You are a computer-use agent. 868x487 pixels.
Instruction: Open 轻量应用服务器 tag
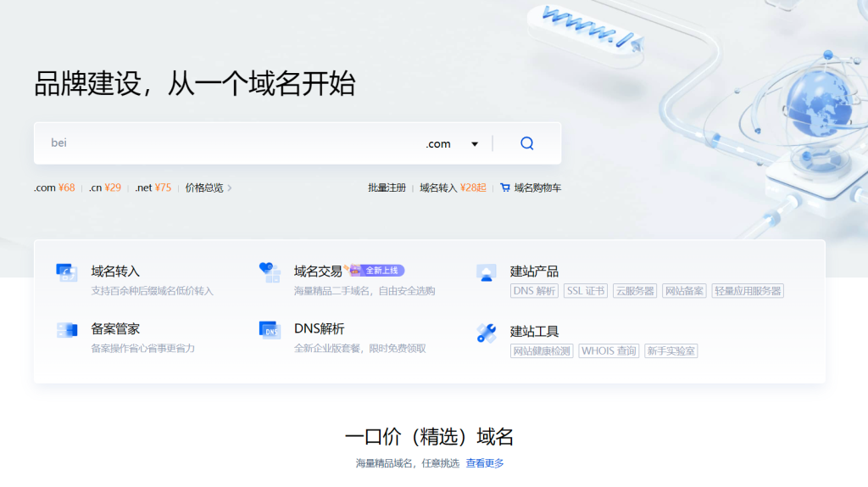[747, 291]
